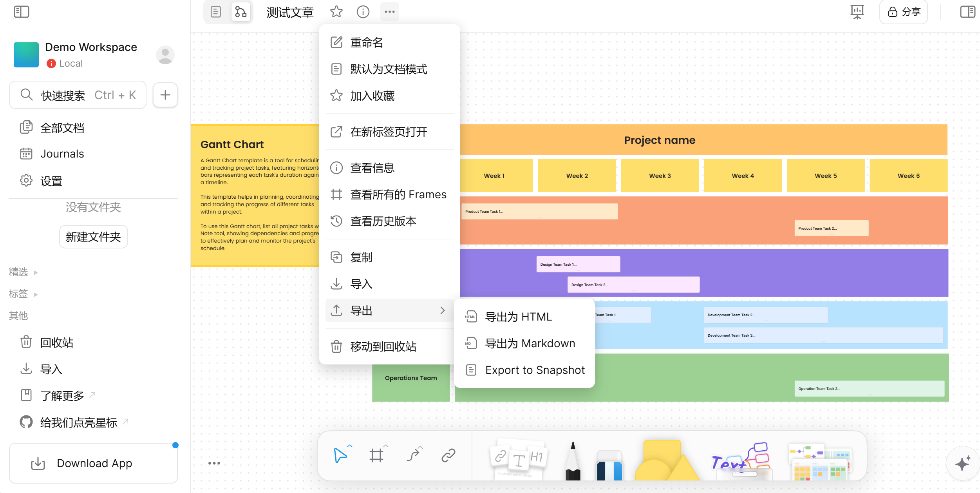Select the eraser tool
This screenshot has width=980, height=493.
pos(609,464)
